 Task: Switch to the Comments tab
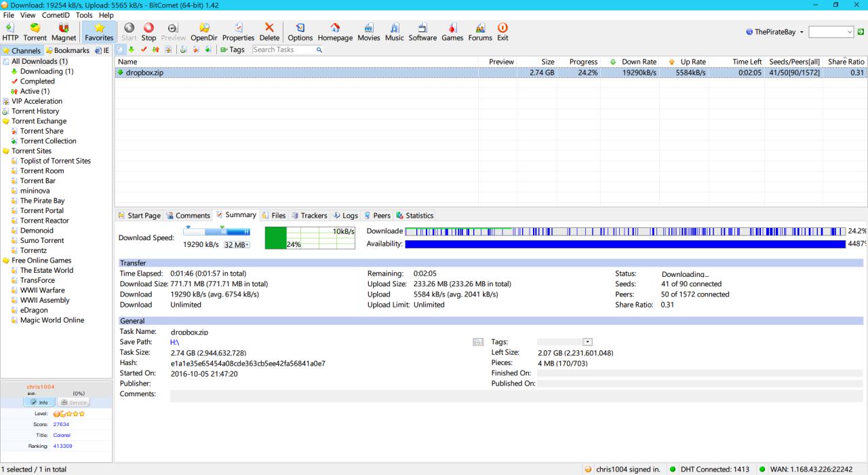click(x=189, y=216)
